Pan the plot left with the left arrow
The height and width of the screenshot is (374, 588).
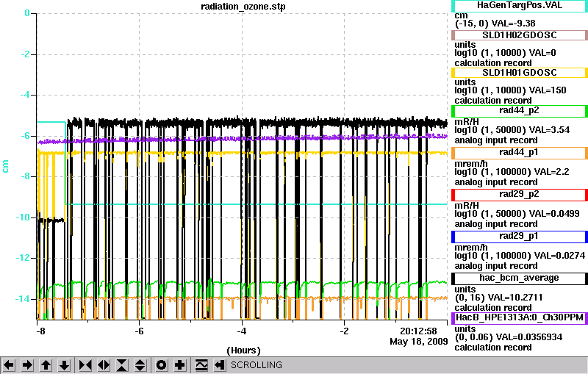click(9, 365)
